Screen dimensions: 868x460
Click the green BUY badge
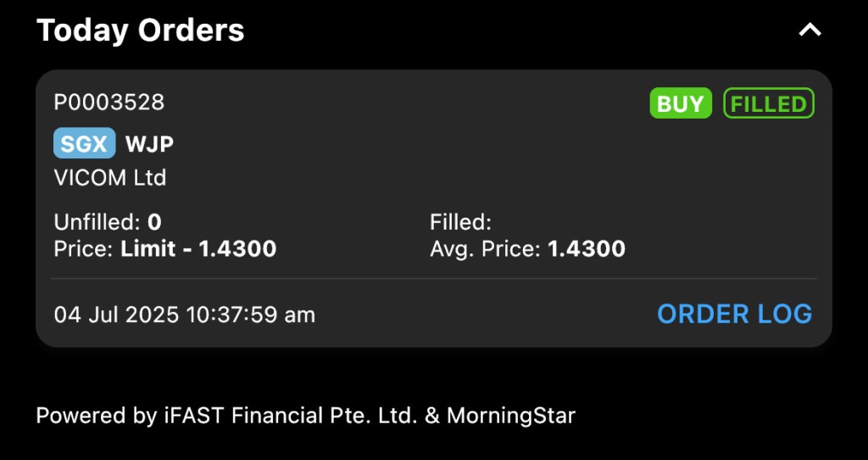tap(680, 103)
